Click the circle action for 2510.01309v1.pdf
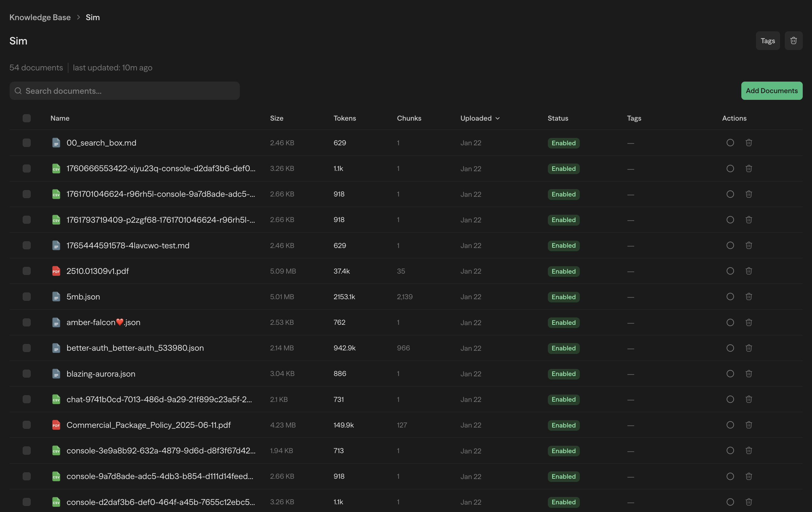The height and width of the screenshot is (512, 812). pos(730,271)
